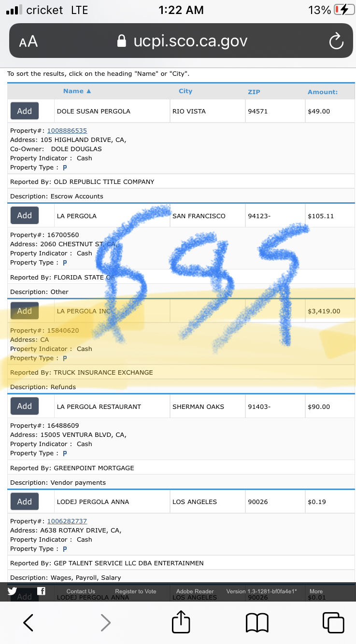Select Description: Vendor payments text
The height and width of the screenshot is (644, 356).
point(58,482)
